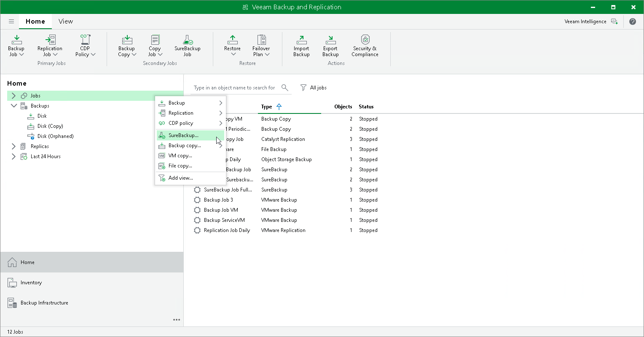Select the Import Backup ribbon button
644x337 pixels.
click(301, 46)
